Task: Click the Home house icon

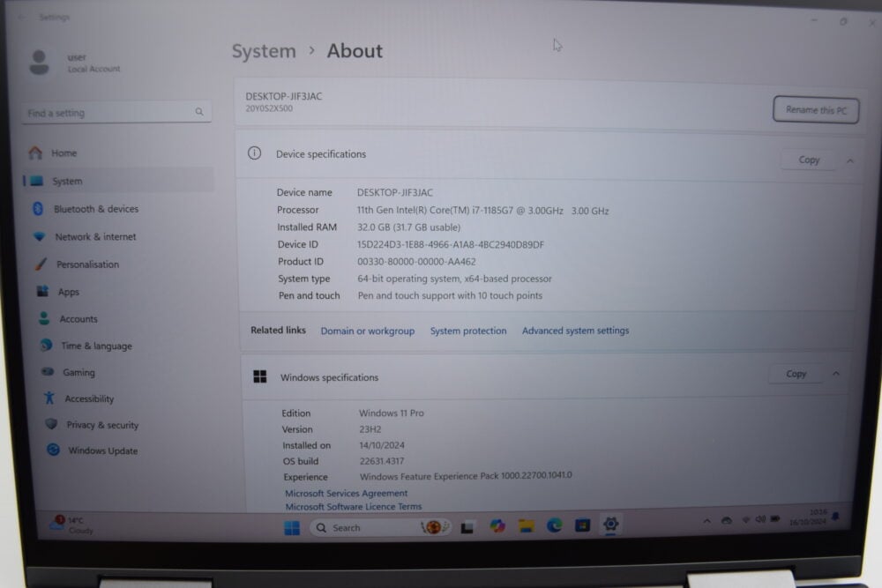Action: 35,153
